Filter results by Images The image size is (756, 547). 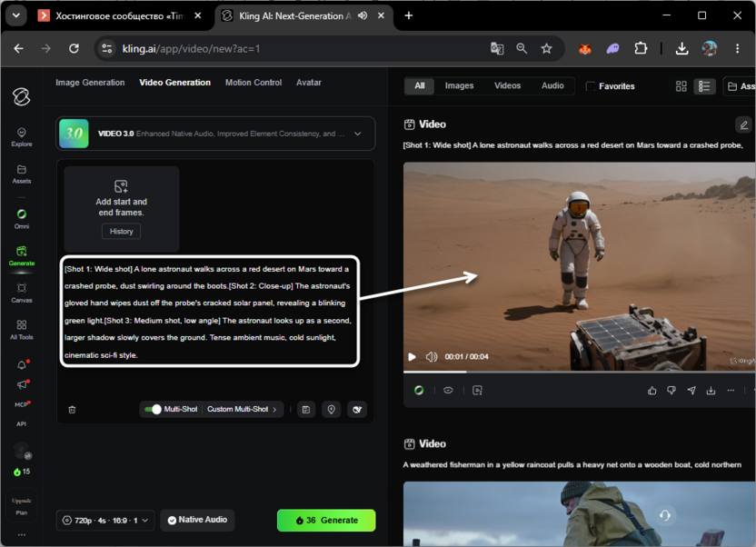459,85
